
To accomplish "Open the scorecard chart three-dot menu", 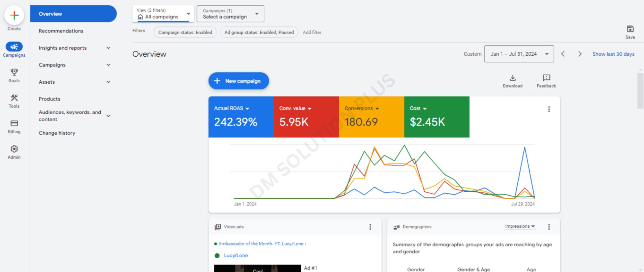I will point(549,109).
